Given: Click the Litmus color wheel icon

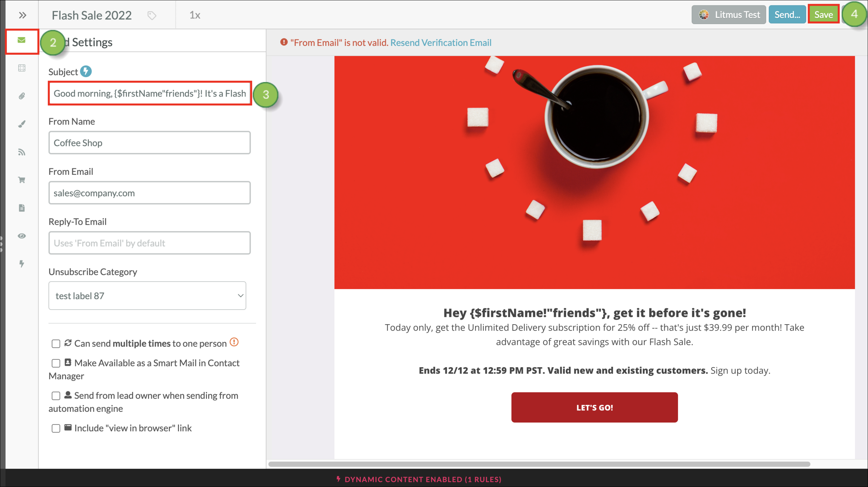Looking at the screenshot, I should tap(704, 14).
